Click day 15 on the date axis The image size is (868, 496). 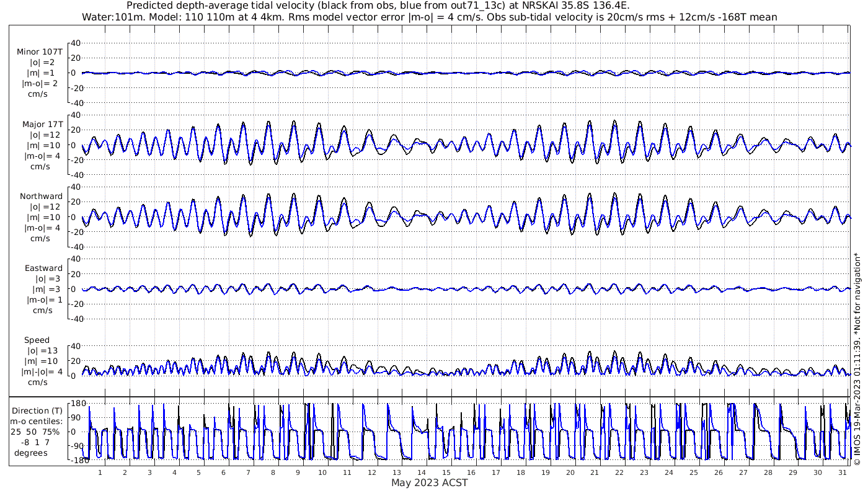446,472
